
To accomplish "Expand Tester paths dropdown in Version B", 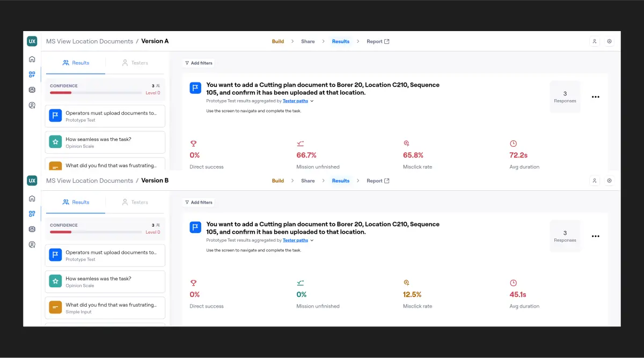I will (x=298, y=240).
